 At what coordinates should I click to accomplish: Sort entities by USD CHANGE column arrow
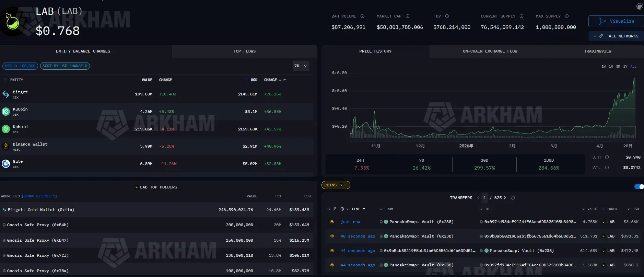280,80
